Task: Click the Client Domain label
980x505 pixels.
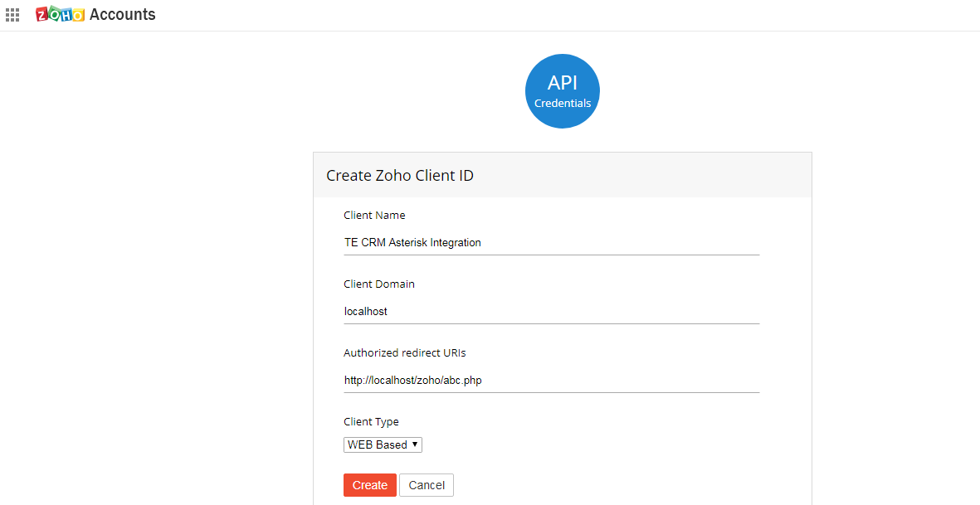Action: click(379, 284)
